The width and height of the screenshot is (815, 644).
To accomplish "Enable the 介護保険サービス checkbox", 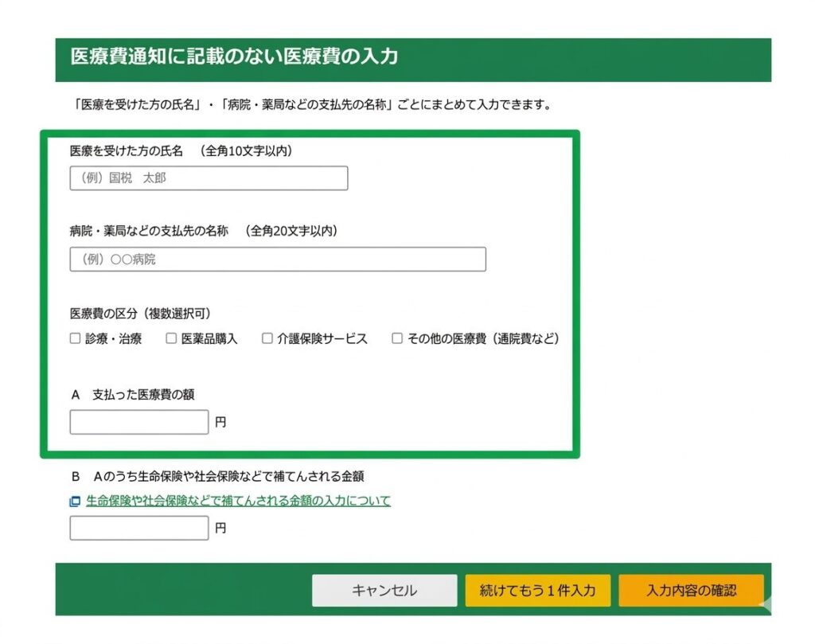I will 267,338.
